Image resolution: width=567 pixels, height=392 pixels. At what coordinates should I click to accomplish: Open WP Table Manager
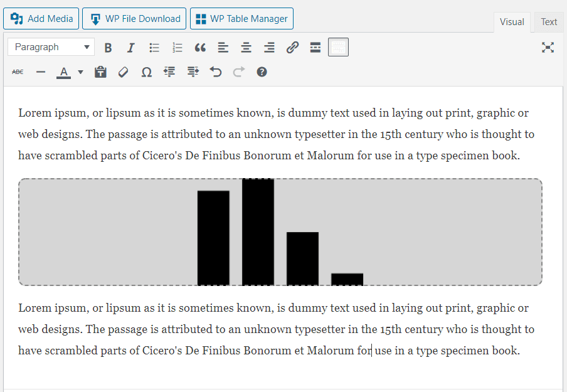pyautogui.click(x=241, y=19)
